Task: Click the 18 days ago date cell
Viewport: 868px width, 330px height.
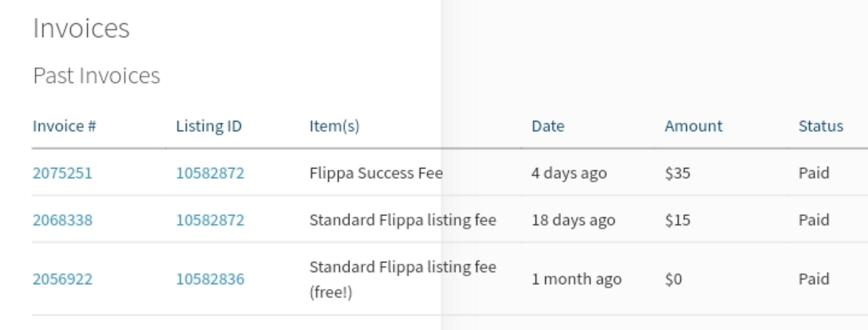Action: 573,220
